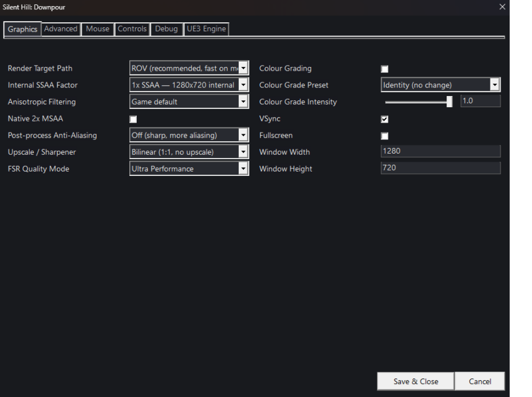
Task: Click the Window Height input field
Action: [440, 168]
